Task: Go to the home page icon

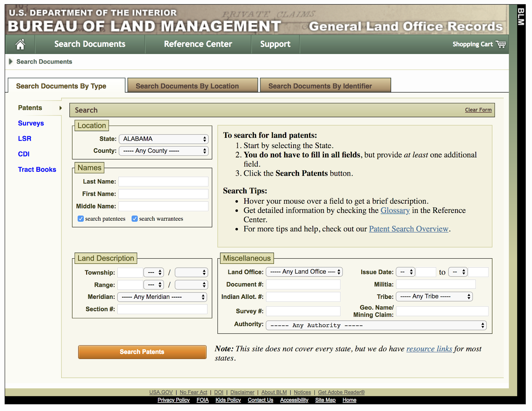Action: [20, 44]
